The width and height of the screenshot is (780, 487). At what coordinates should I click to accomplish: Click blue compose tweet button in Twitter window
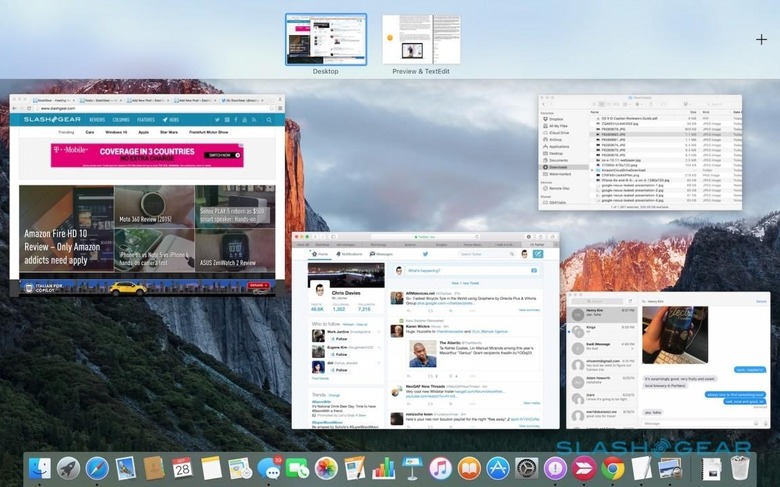538,254
